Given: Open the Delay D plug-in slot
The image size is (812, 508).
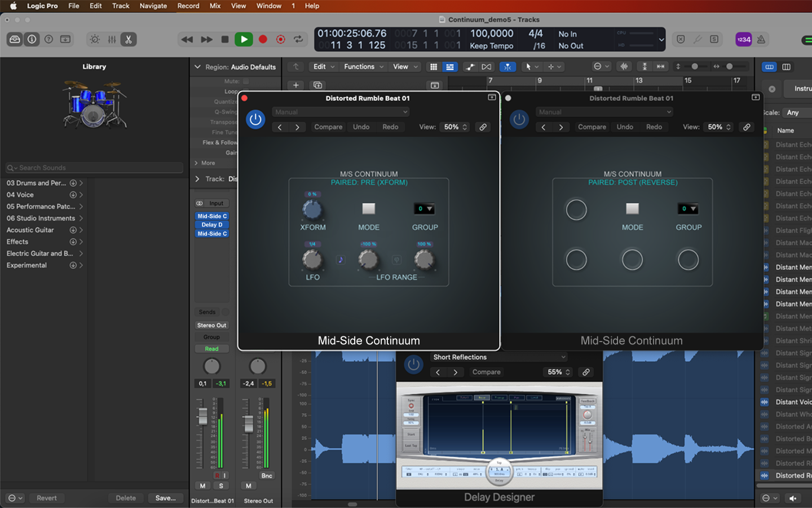Looking at the screenshot, I should (212, 225).
